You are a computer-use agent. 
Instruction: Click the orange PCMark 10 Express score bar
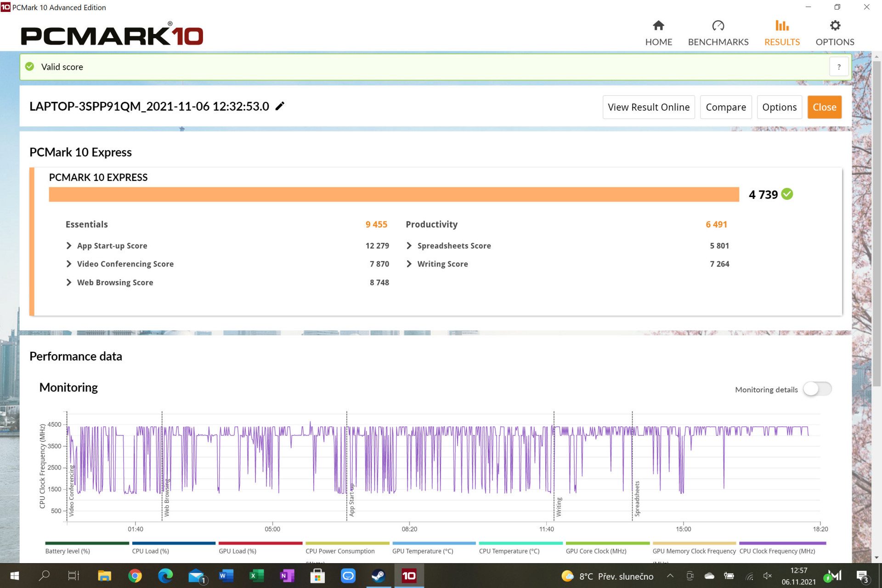point(394,194)
